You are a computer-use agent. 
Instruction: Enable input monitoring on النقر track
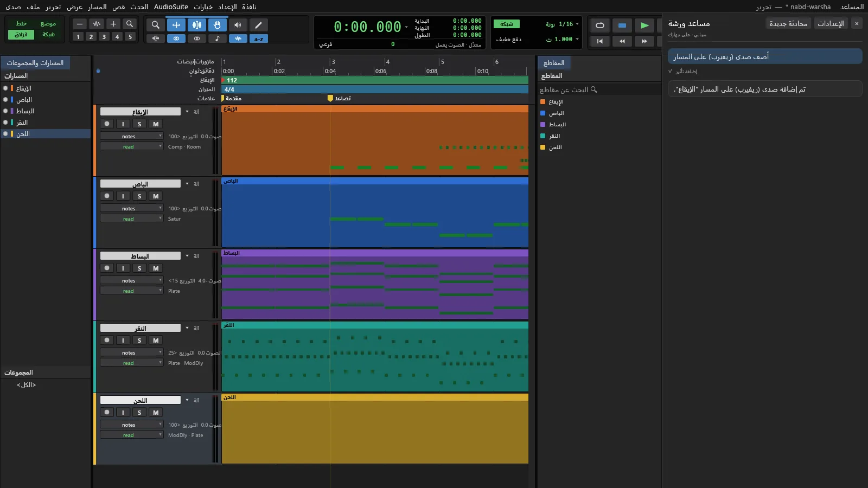point(123,341)
